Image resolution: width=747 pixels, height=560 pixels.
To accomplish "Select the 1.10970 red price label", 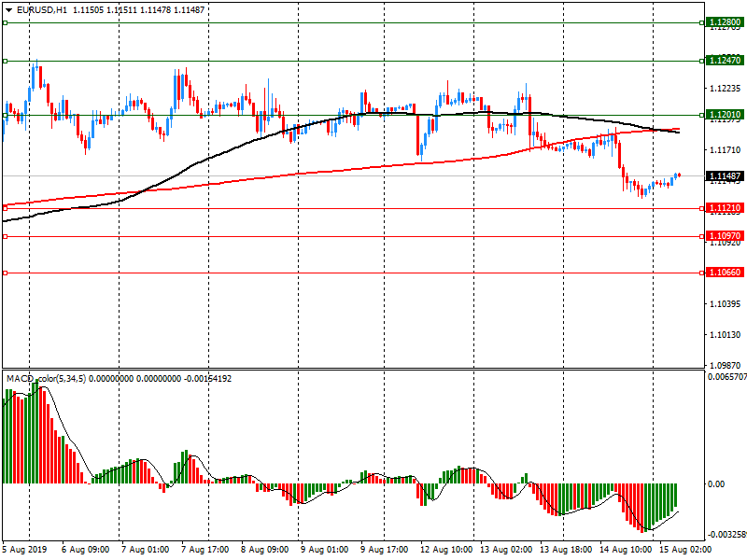I will point(725,236).
